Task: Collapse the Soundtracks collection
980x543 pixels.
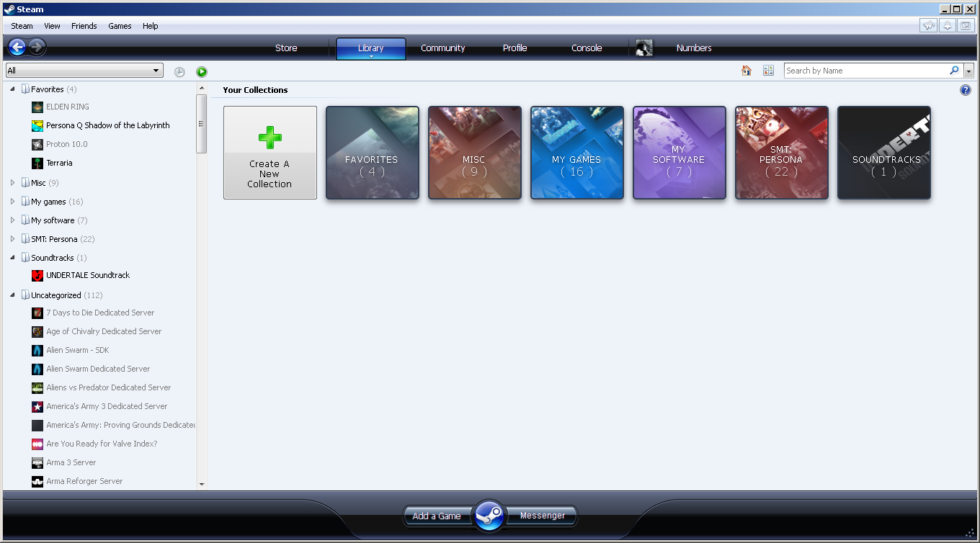Action: pyautogui.click(x=13, y=258)
